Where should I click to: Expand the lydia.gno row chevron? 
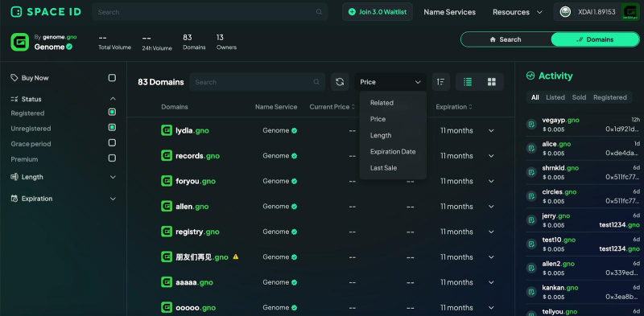[491, 130]
